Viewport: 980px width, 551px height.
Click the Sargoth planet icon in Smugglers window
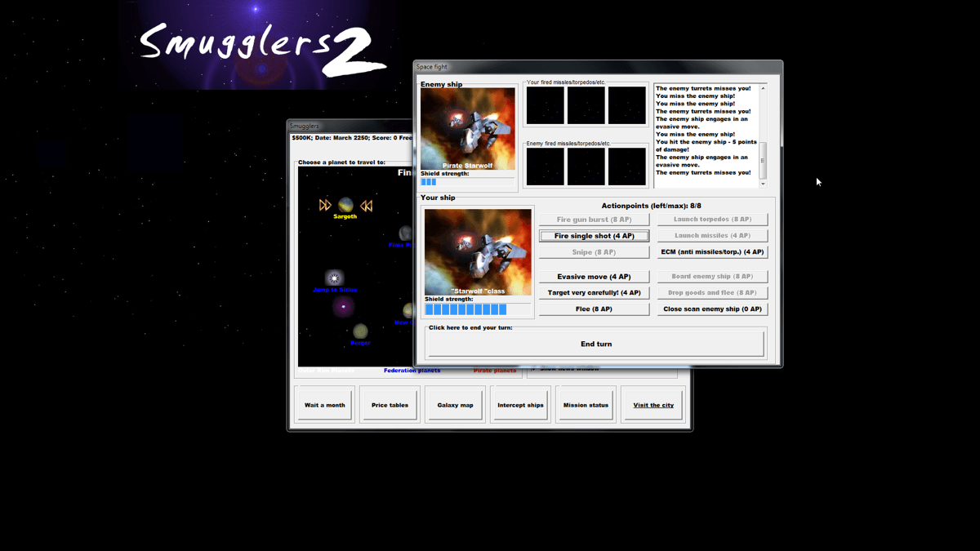coord(345,204)
